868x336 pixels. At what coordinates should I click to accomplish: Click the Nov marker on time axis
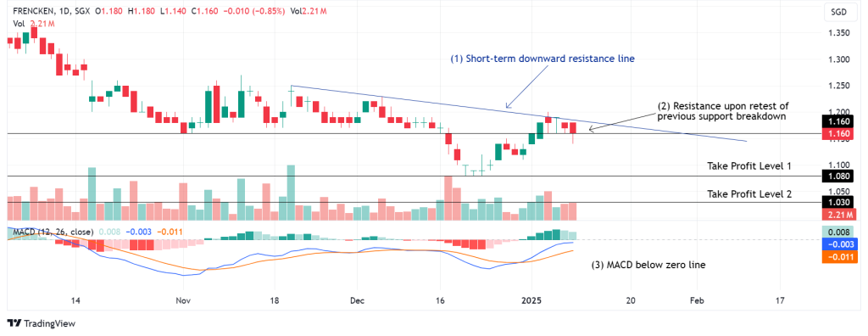[182, 300]
